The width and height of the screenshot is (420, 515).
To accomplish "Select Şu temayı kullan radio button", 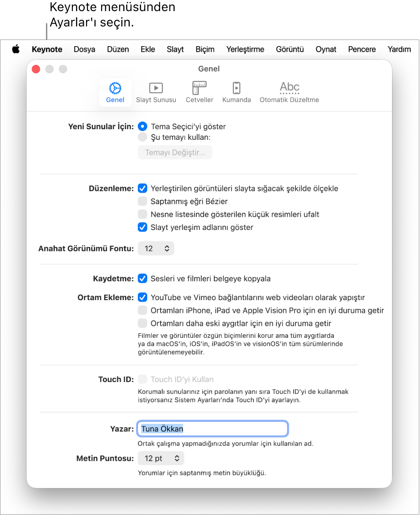I will (142, 137).
